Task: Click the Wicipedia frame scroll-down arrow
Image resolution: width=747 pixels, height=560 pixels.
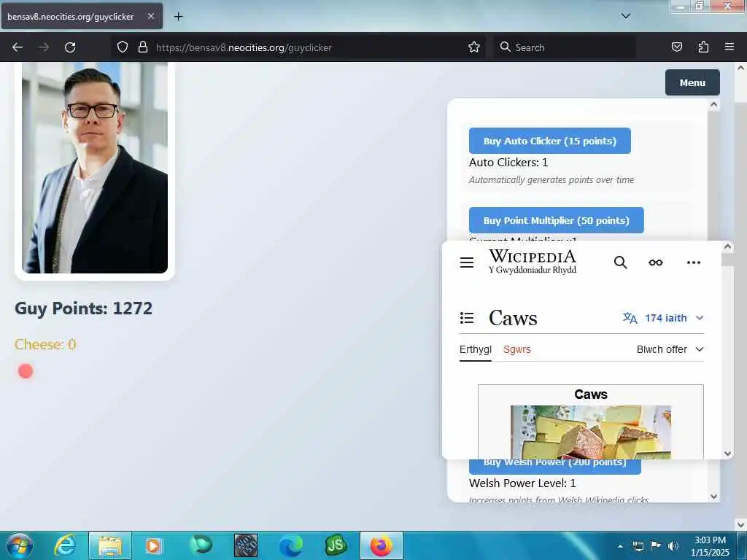Action: [x=727, y=454]
